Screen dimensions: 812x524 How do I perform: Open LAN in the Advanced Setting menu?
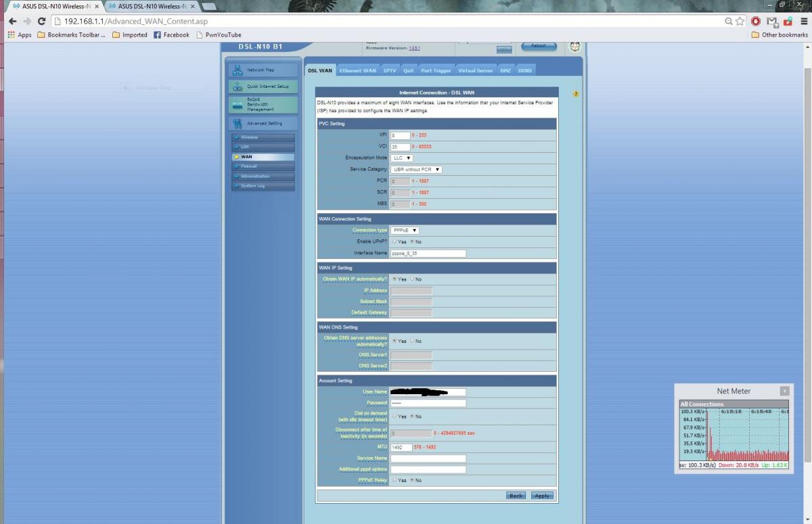263,147
